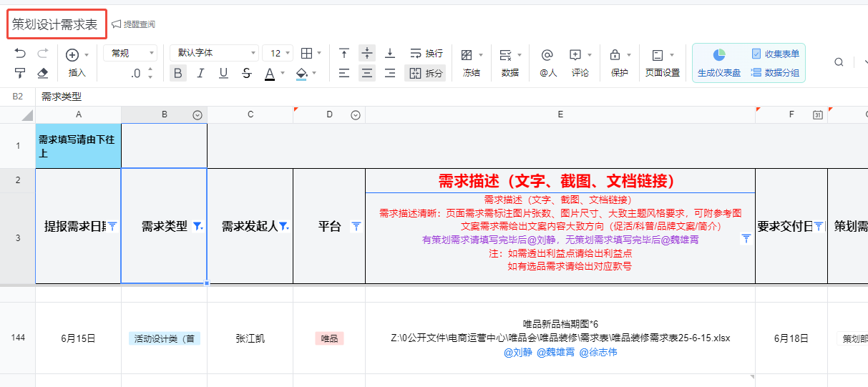868x387 pixels.
Task: Open the search magnifier icon
Action: point(839,62)
